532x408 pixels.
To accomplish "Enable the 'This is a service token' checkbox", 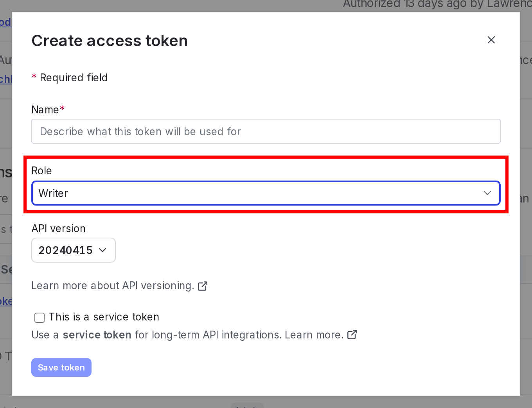I will (x=40, y=318).
